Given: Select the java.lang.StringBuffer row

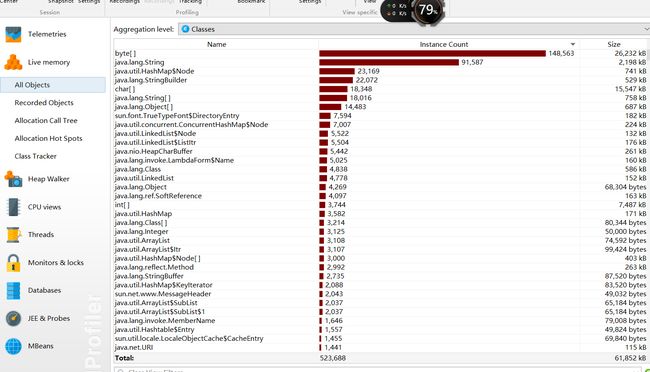Looking at the screenshot, I should [381, 276].
